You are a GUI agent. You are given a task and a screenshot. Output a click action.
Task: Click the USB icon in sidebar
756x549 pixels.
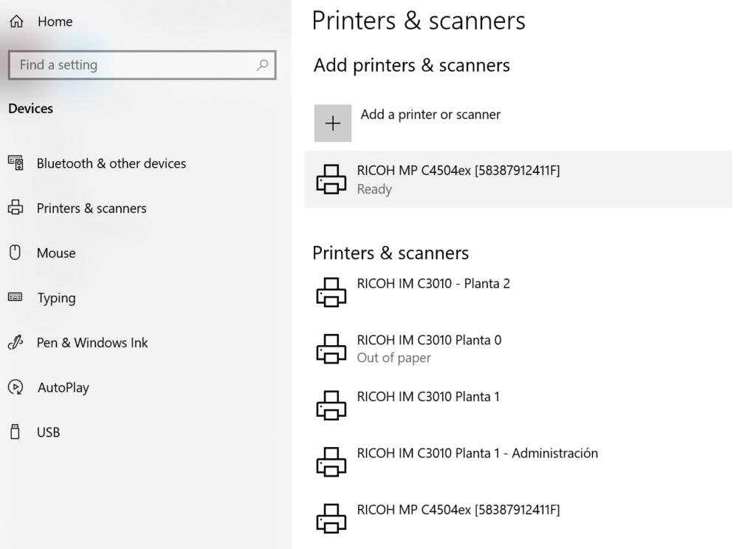(x=14, y=432)
